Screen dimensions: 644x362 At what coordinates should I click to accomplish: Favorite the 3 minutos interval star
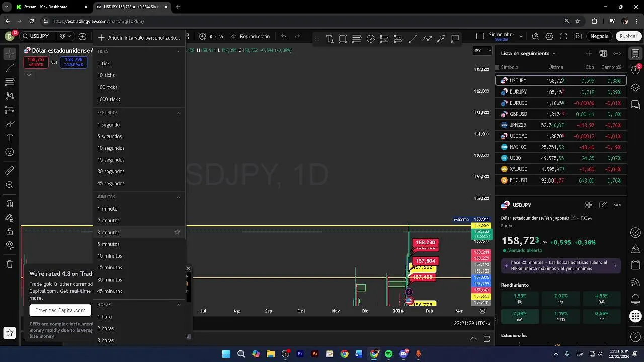(177, 232)
